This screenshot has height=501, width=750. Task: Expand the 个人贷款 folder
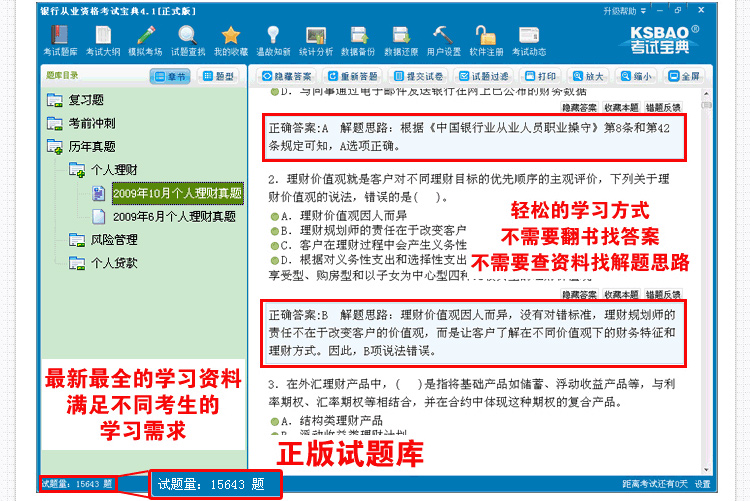tap(103, 263)
